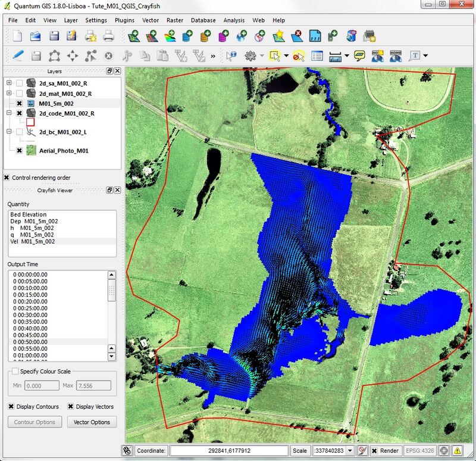476x461 pixels.
Task: Enable the Specify Colour Scale checkbox
Action: pos(14,371)
